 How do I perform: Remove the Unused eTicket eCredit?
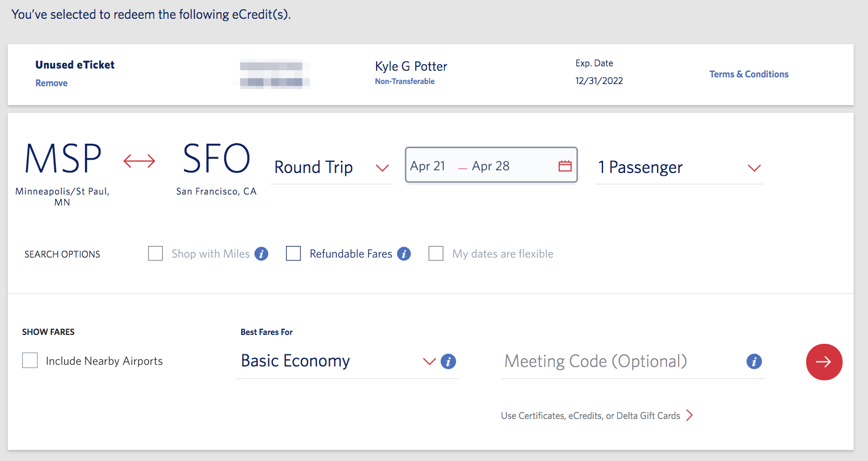coord(51,82)
